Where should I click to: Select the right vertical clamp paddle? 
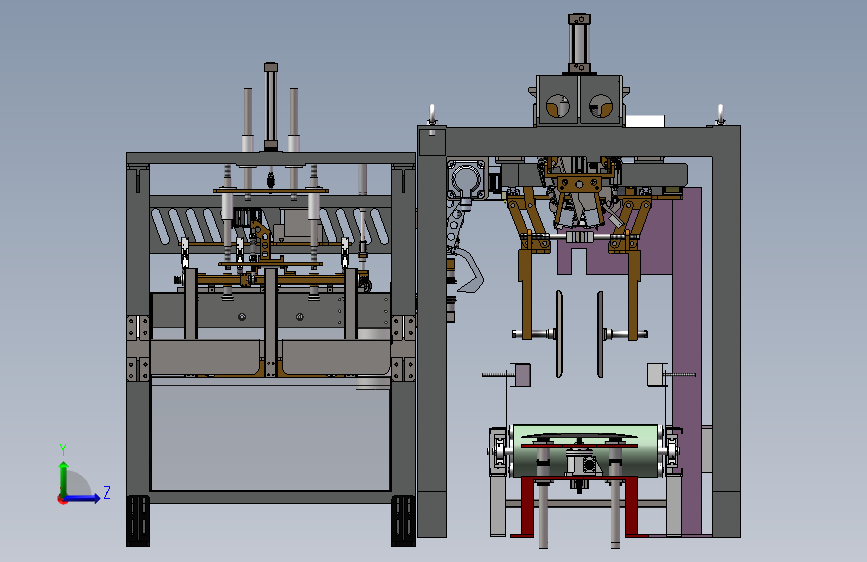[600, 334]
